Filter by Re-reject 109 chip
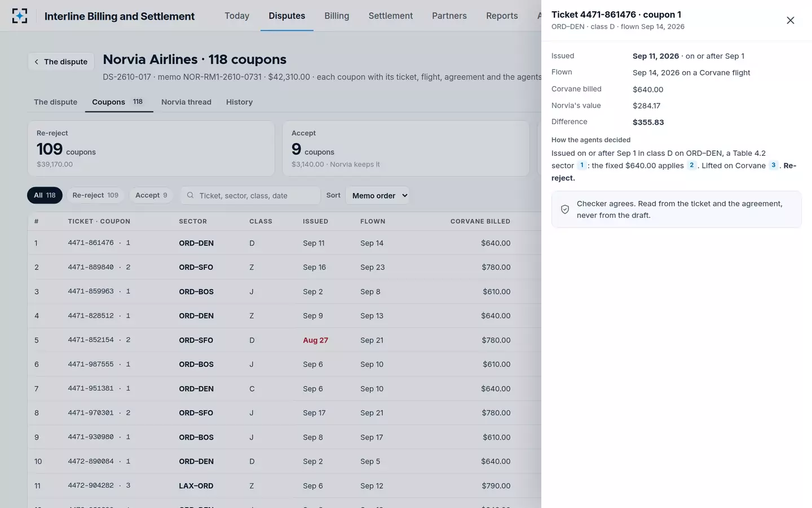The width and height of the screenshot is (812, 508). pyautogui.click(x=95, y=195)
